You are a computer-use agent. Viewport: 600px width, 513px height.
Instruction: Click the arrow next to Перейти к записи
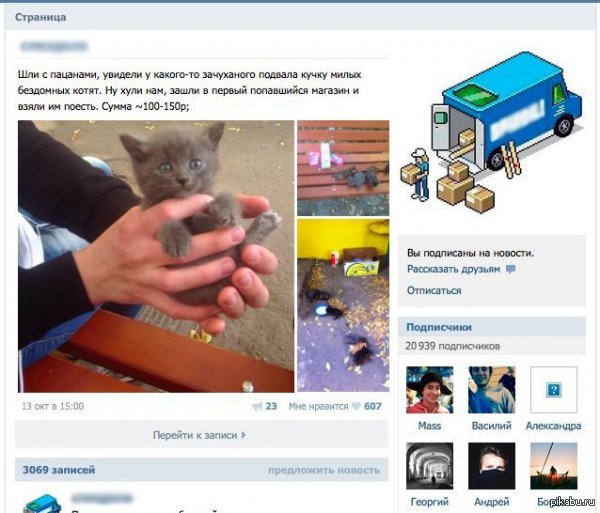coord(244,435)
